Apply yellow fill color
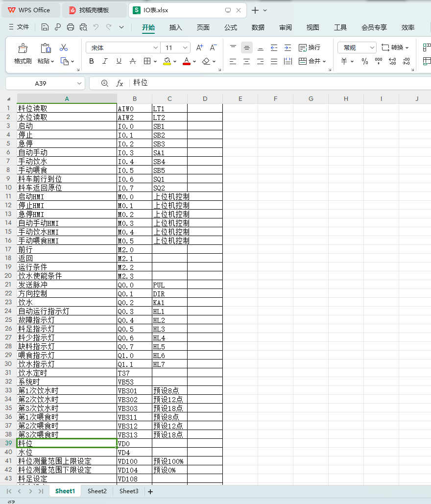Screen dimensions: 431x504 (x=167, y=61)
